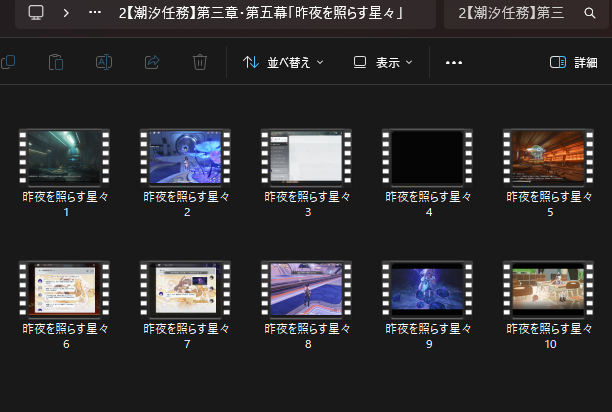
Task: Select video thumbnail 昨夜を照らす星々 6
Action: click(64, 289)
